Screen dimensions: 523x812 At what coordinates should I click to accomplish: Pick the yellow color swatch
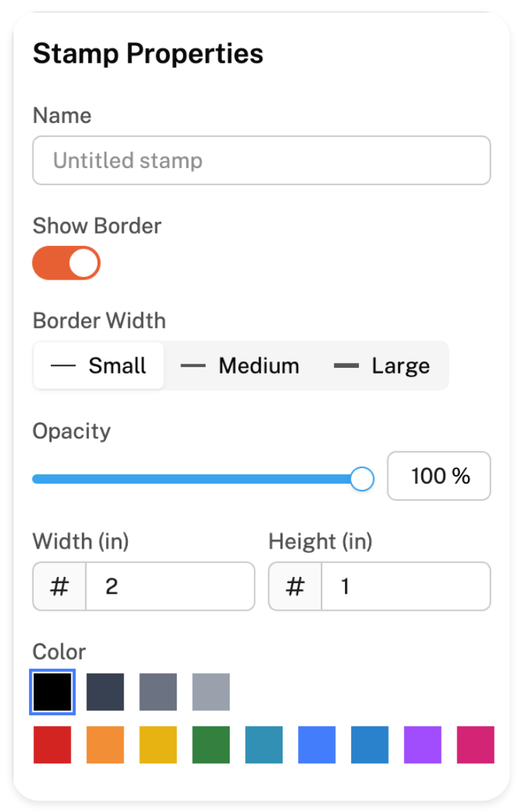pos(158,745)
